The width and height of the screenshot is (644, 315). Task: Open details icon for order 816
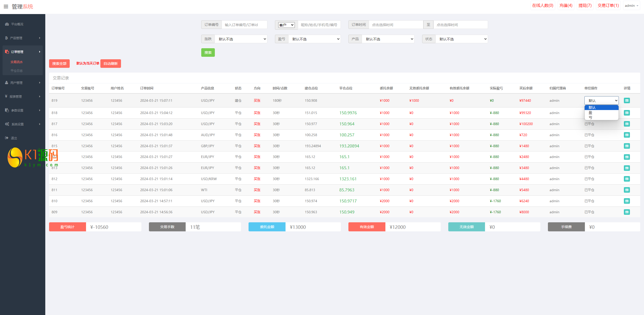(627, 135)
